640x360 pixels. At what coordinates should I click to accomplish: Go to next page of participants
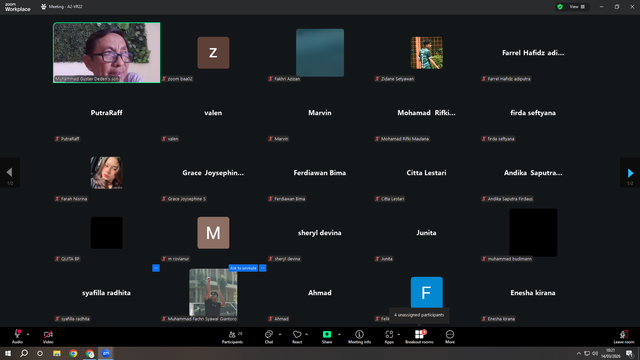(x=630, y=173)
